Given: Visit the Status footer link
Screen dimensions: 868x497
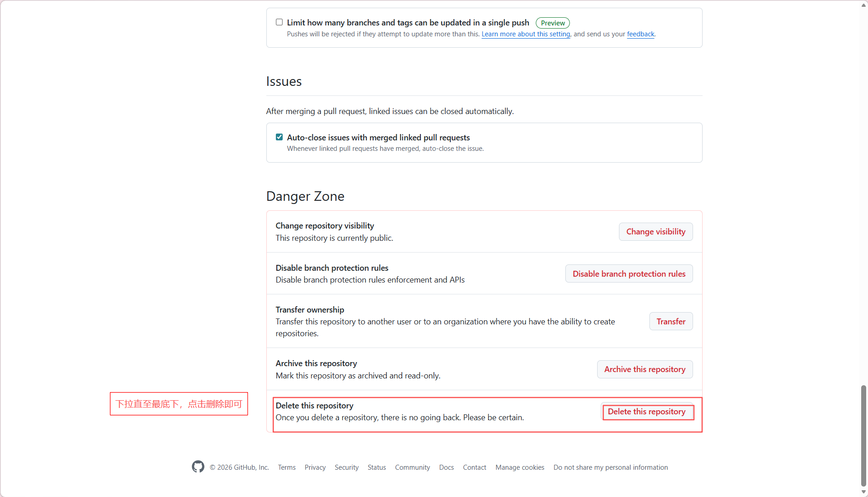Looking at the screenshot, I should (376, 467).
